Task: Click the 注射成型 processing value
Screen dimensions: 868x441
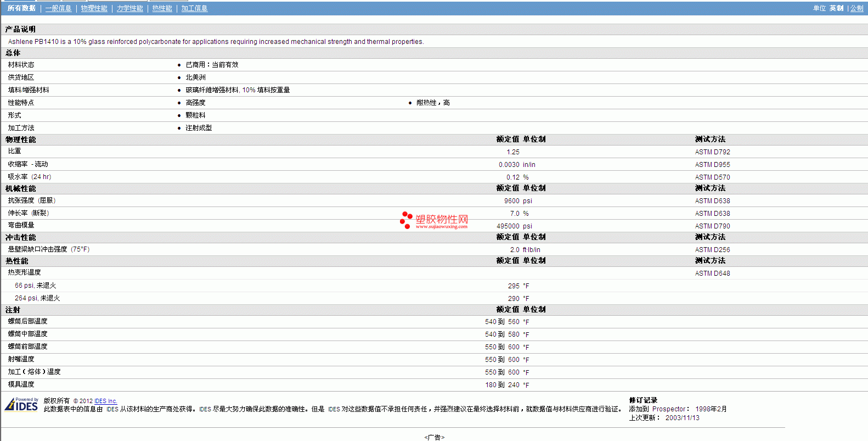Action: [199, 128]
